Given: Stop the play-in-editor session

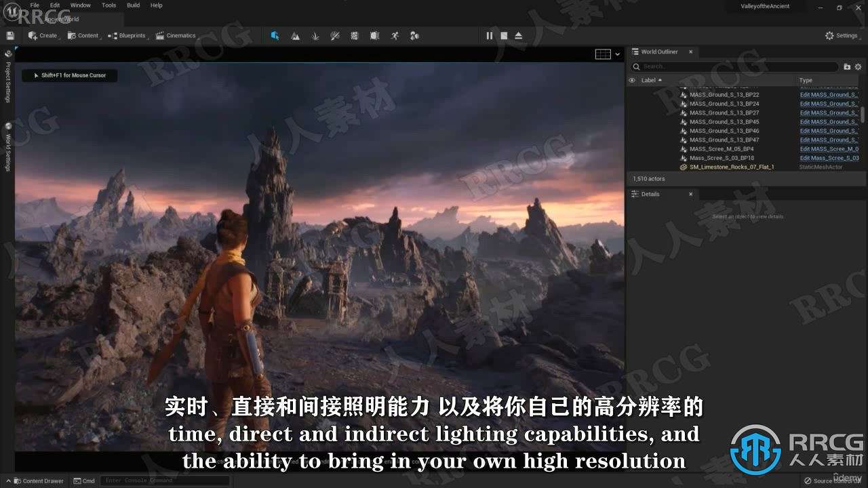Looking at the screenshot, I should click(x=504, y=35).
